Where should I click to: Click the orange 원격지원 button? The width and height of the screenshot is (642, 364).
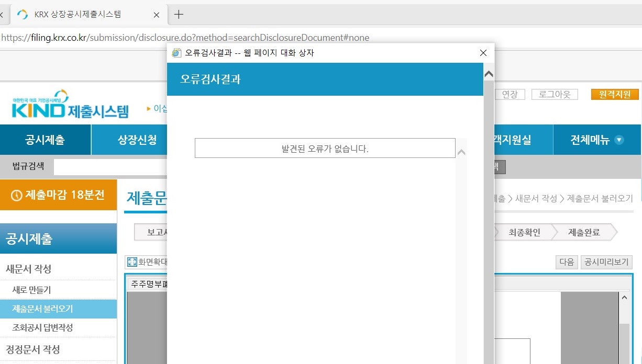tap(615, 94)
